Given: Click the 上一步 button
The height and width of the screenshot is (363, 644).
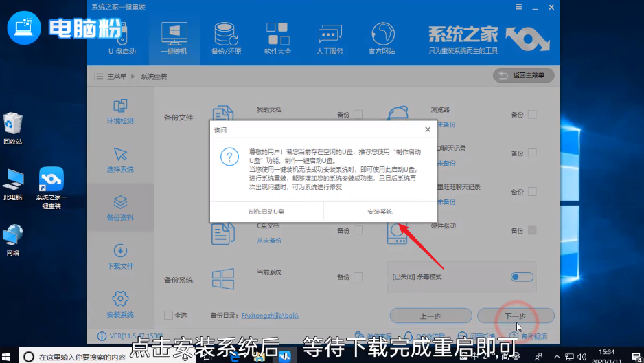Looking at the screenshot, I should coord(431,316).
